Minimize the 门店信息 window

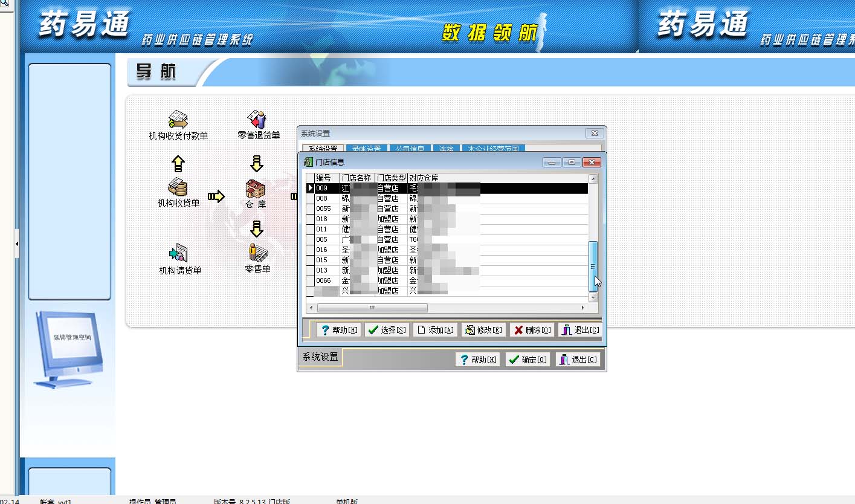[x=552, y=162]
